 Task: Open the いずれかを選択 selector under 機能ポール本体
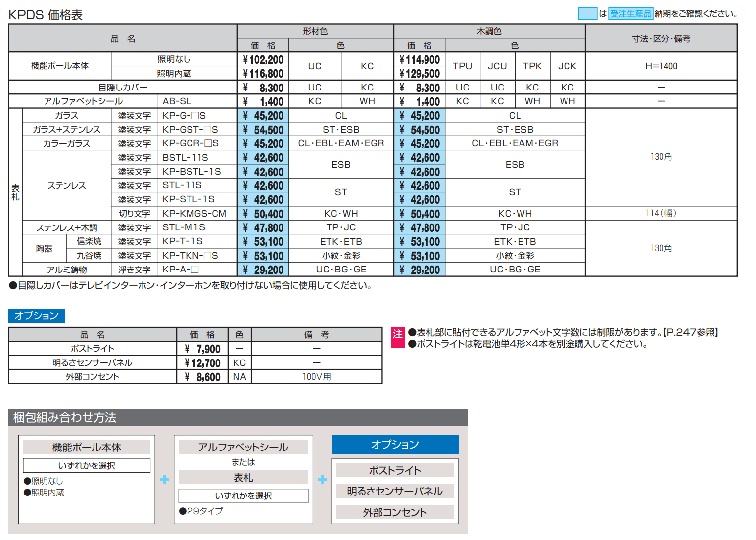(x=87, y=465)
